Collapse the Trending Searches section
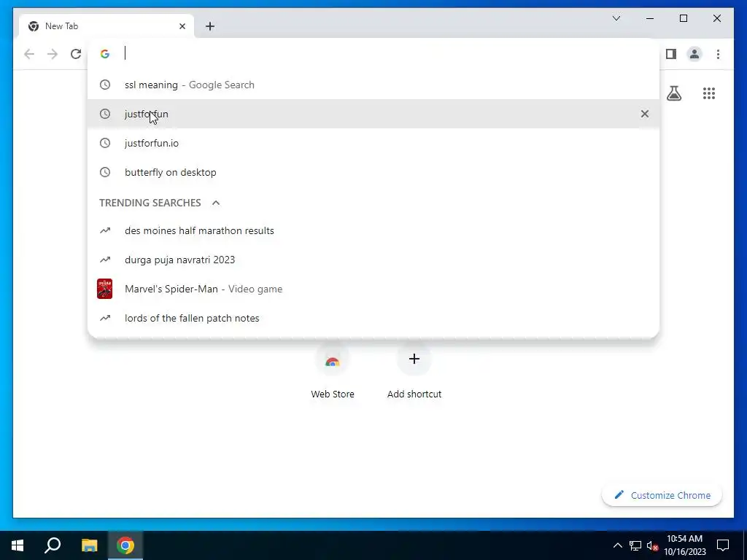The width and height of the screenshot is (747, 560). coord(216,203)
